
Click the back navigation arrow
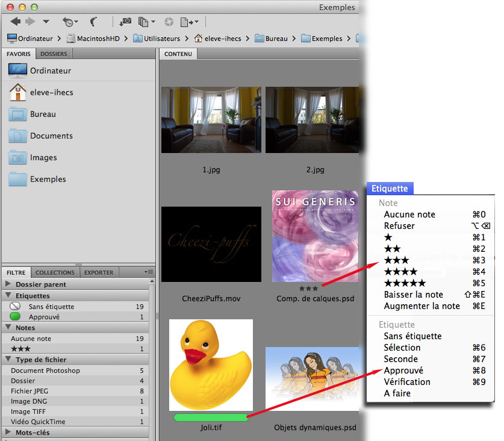15,22
